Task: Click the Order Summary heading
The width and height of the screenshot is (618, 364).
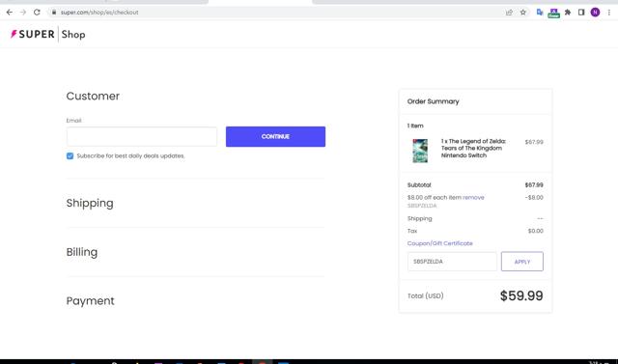Action: point(434,101)
